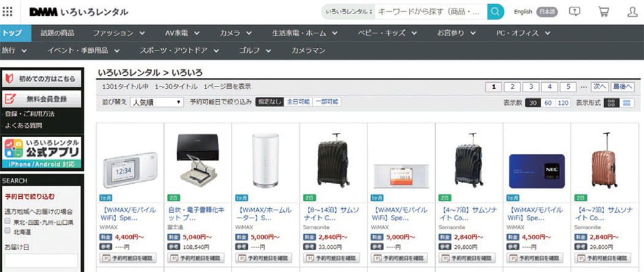Screen dimensions: 644x272
Task: Open the 【8～14泊】サムソナイト product link
Action: (332, 214)
